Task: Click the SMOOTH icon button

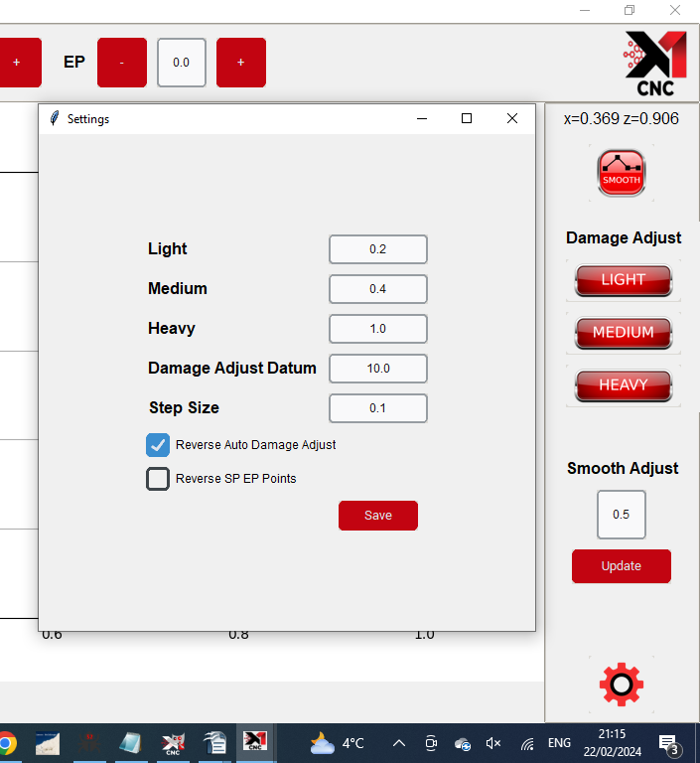Action: [622, 173]
